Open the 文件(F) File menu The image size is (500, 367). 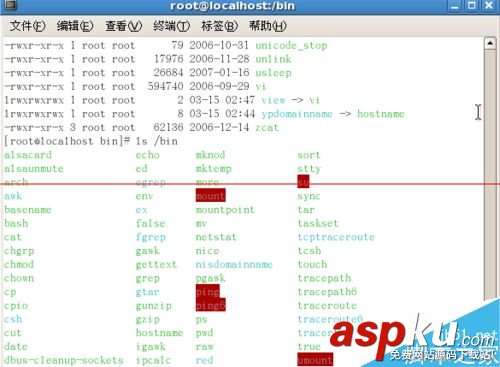click(x=27, y=26)
